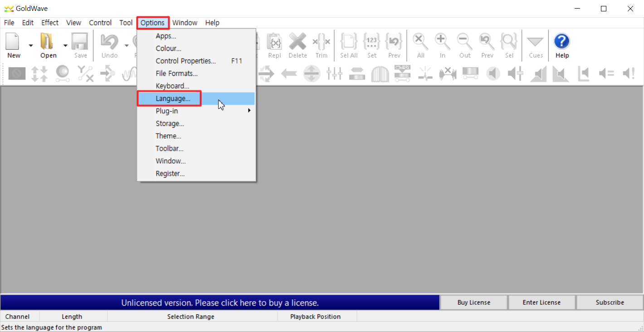Click the round speaker Auto Gain icon
644x332 pixels.
tap(493, 74)
